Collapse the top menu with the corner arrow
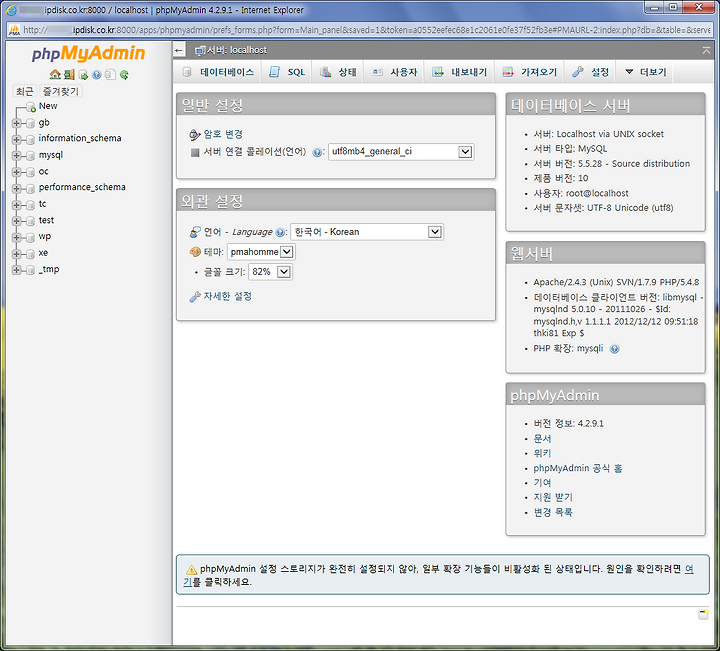 click(x=706, y=50)
